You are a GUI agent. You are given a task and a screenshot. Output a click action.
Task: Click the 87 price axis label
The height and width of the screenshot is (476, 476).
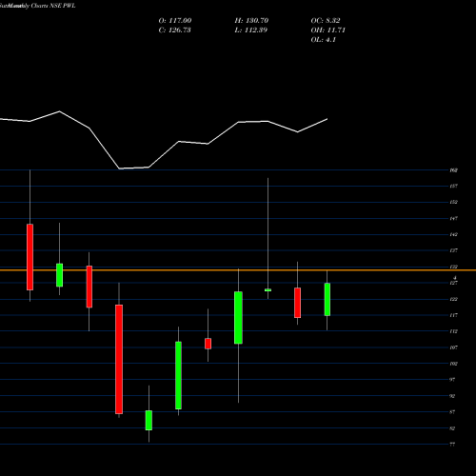452,412
